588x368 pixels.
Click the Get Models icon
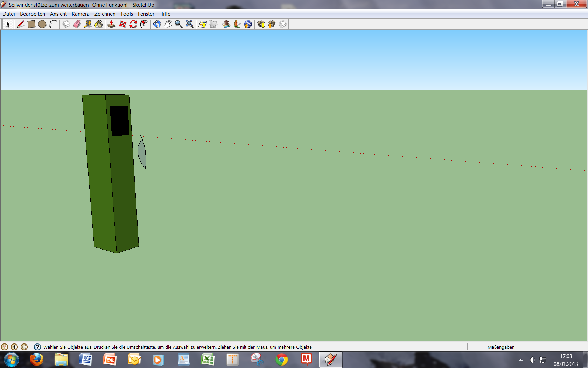261,24
